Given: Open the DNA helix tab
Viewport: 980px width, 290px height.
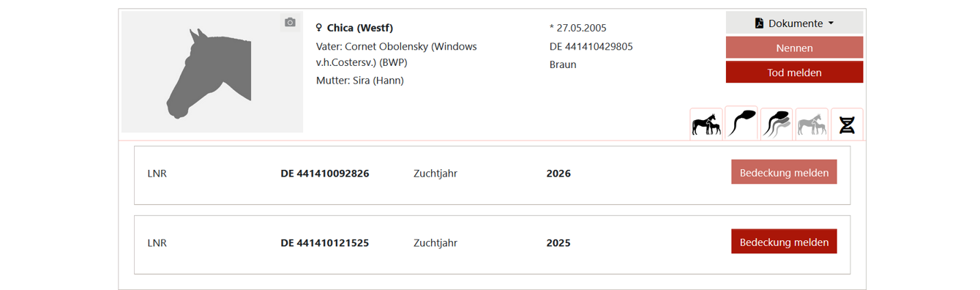Looking at the screenshot, I should coord(847,124).
